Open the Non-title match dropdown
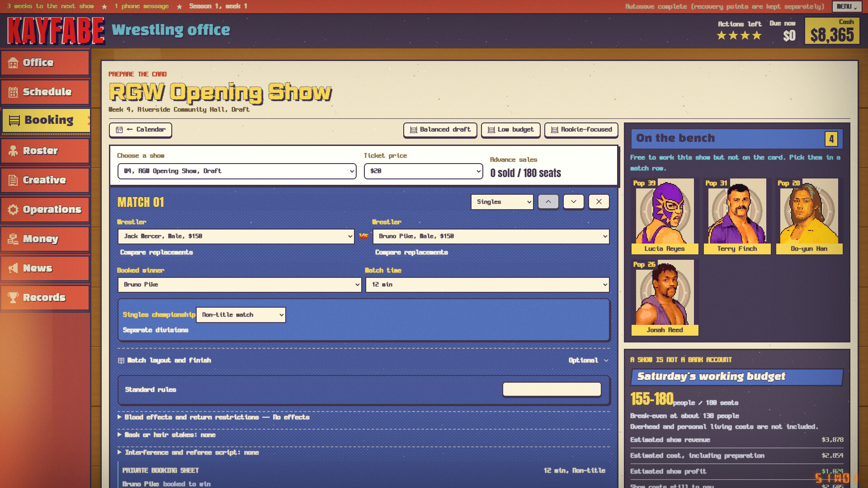Image resolution: width=868 pixels, height=488 pixels. point(241,315)
